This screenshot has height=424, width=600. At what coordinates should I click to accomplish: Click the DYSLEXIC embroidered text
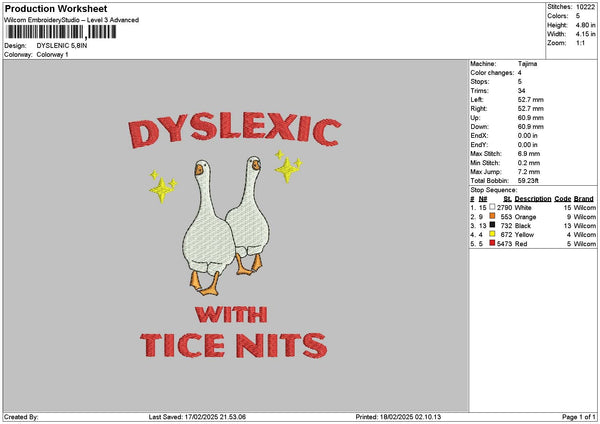pyautogui.click(x=231, y=133)
